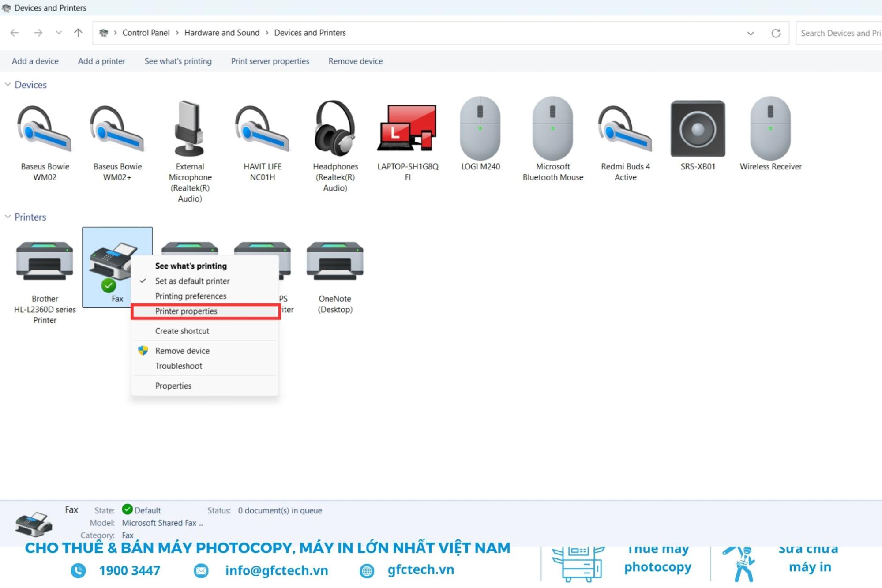The width and height of the screenshot is (882, 588).
Task: Navigate to Control Panel breadcrumb
Action: (146, 33)
